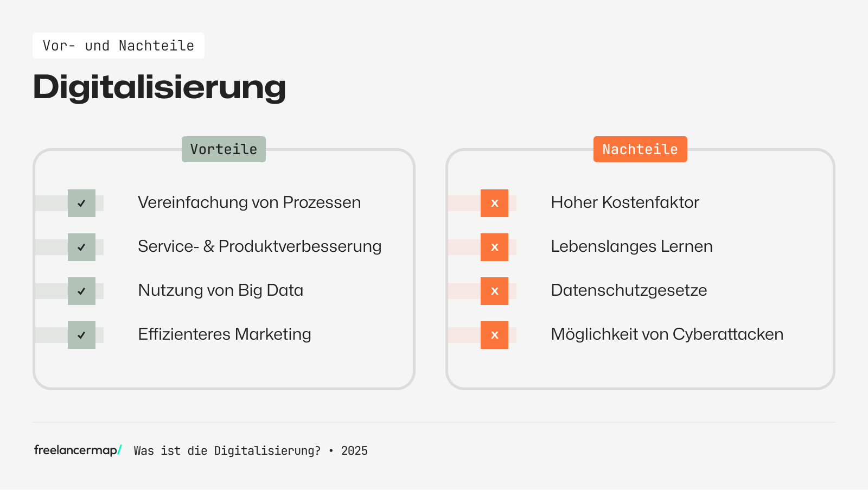Select the checkmark beside Nutzung von Big Data
The height and width of the screenshot is (490, 868).
81,291
